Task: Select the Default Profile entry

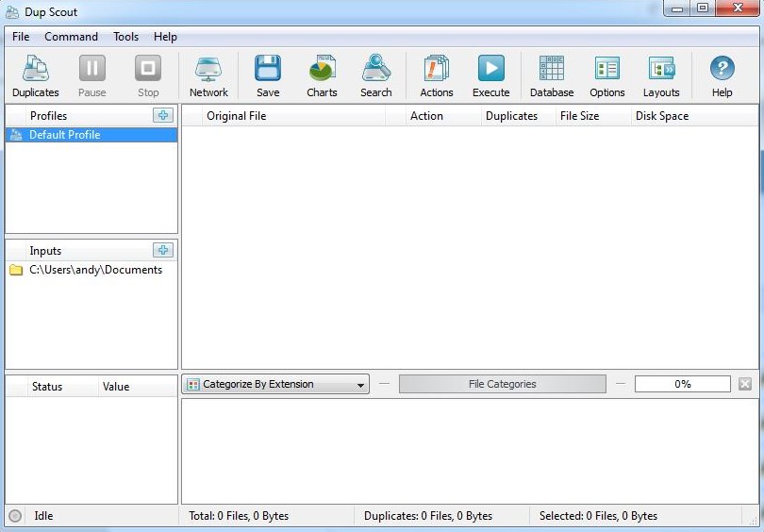Action: tap(64, 135)
